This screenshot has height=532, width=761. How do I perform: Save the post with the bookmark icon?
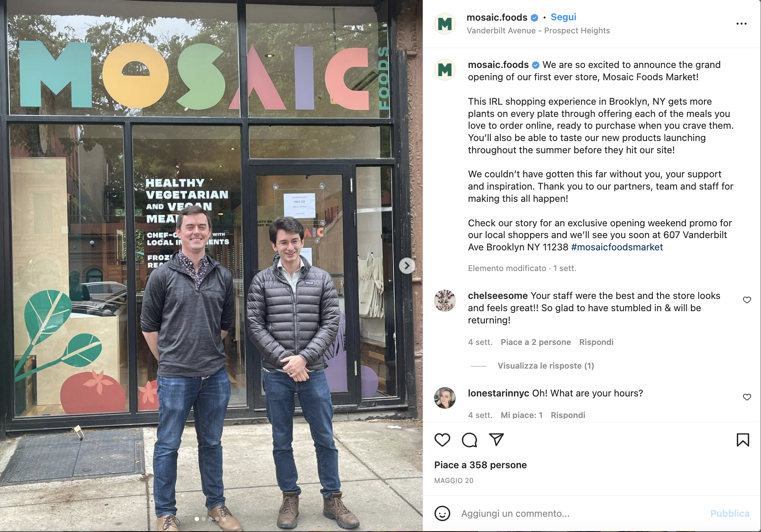(x=743, y=440)
